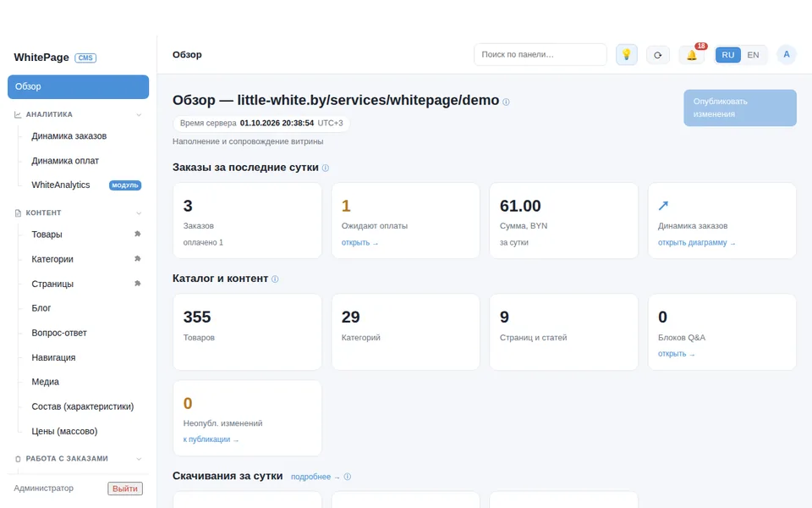Click the refresh icon button

point(658,55)
